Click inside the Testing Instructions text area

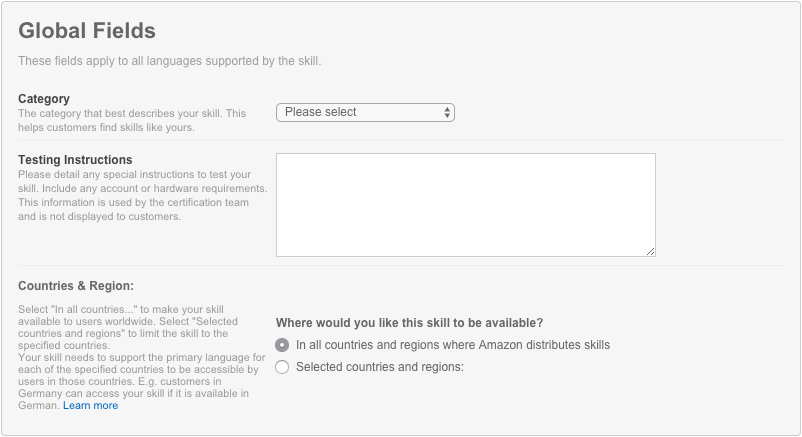coord(465,204)
